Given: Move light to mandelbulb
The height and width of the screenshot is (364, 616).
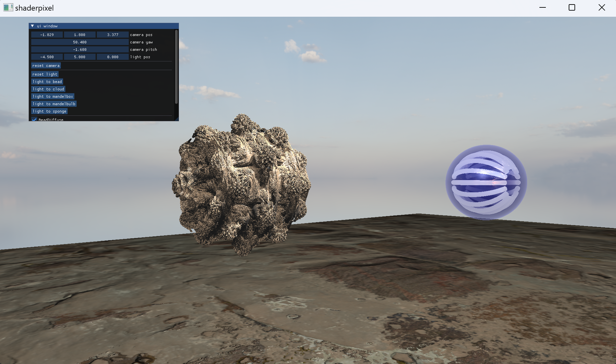Looking at the screenshot, I should click(x=54, y=104).
